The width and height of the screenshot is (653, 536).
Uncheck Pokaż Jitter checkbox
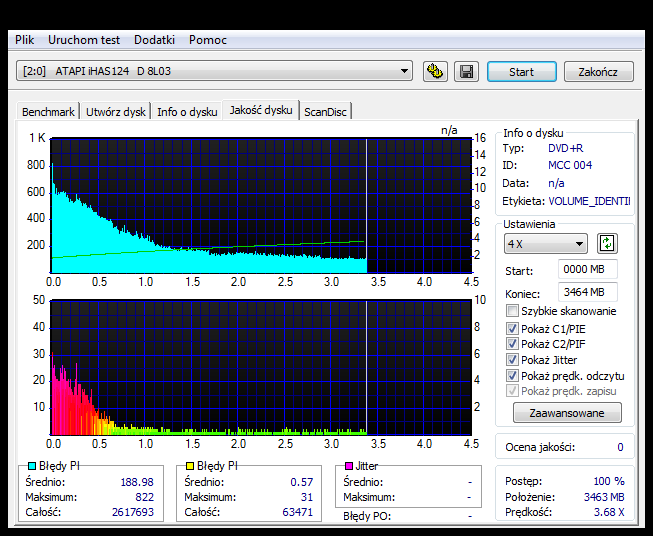512,359
